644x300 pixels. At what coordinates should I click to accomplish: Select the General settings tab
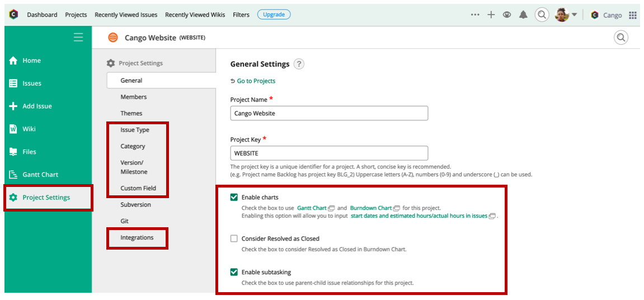point(161,81)
